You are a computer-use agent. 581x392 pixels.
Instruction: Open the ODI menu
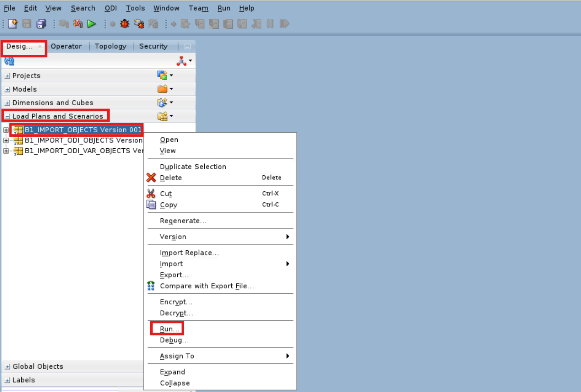[x=110, y=8]
